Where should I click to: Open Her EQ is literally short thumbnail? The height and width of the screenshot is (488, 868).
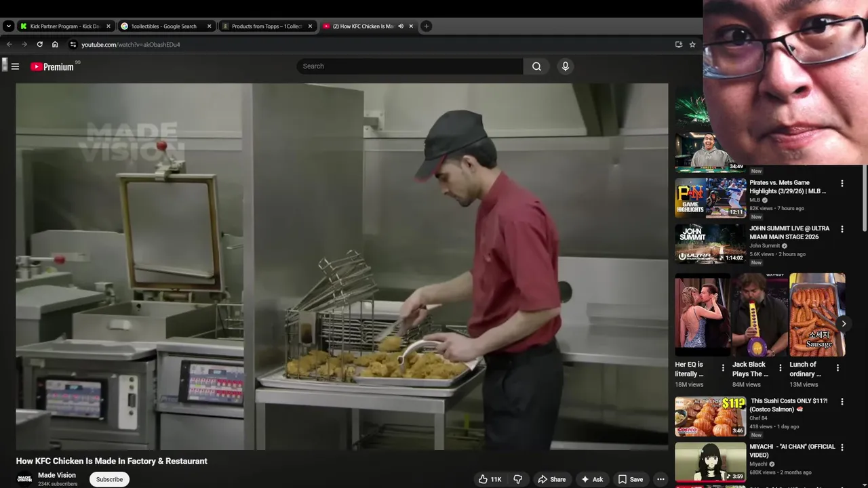point(703,315)
